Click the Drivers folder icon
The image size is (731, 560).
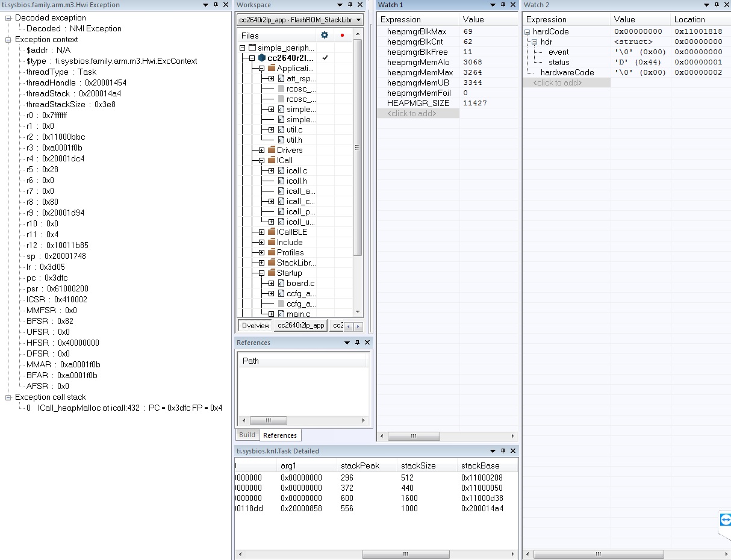pos(271,150)
